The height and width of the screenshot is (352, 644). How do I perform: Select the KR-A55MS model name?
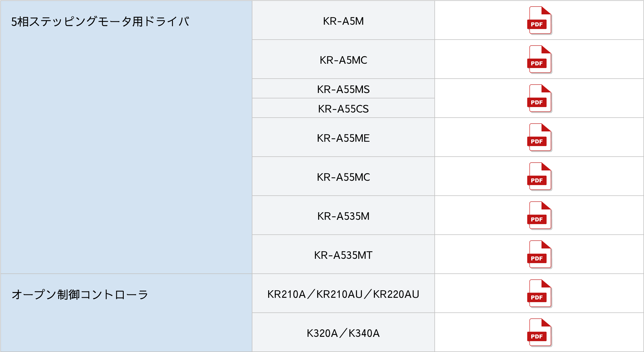[x=343, y=90]
